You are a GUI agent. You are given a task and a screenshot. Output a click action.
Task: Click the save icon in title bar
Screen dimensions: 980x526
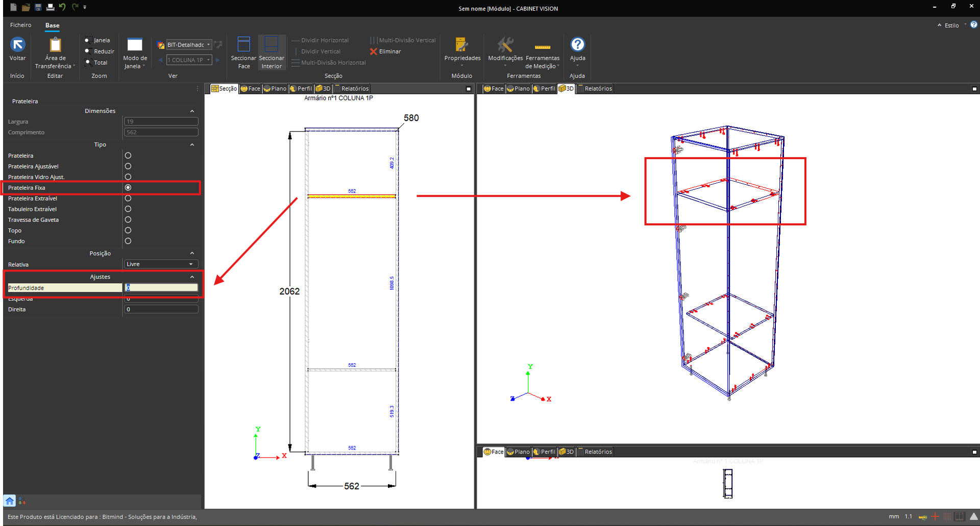38,7
